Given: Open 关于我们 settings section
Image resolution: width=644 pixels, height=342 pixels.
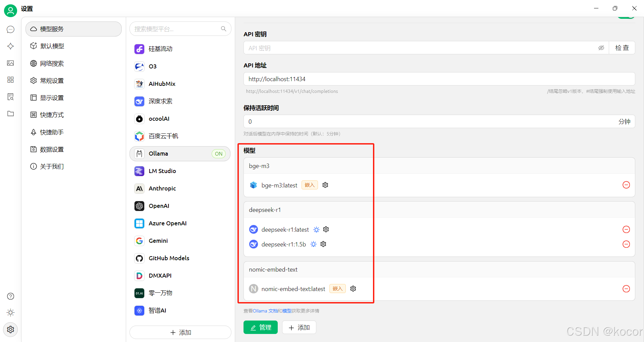Looking at the screenshot, I should coord(73,167).
